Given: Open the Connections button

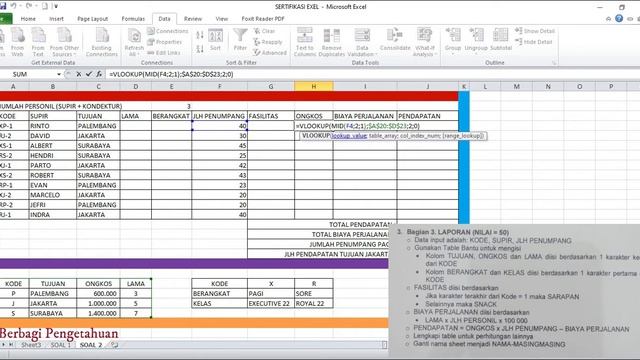Looking at the screenshot, I should tap(168, 31).
